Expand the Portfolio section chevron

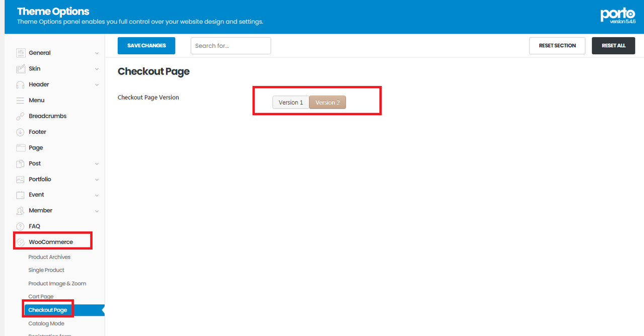point(97,180)
